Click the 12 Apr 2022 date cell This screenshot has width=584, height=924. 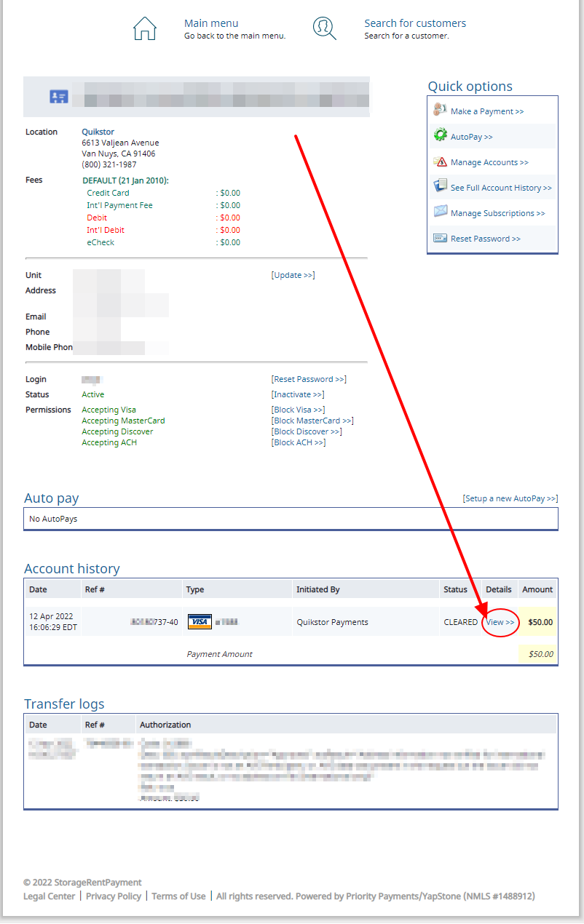[53, 621]
